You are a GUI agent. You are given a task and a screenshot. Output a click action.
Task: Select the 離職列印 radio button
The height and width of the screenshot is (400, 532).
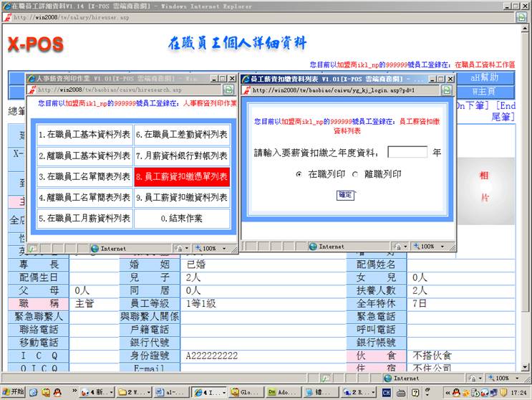354,174
